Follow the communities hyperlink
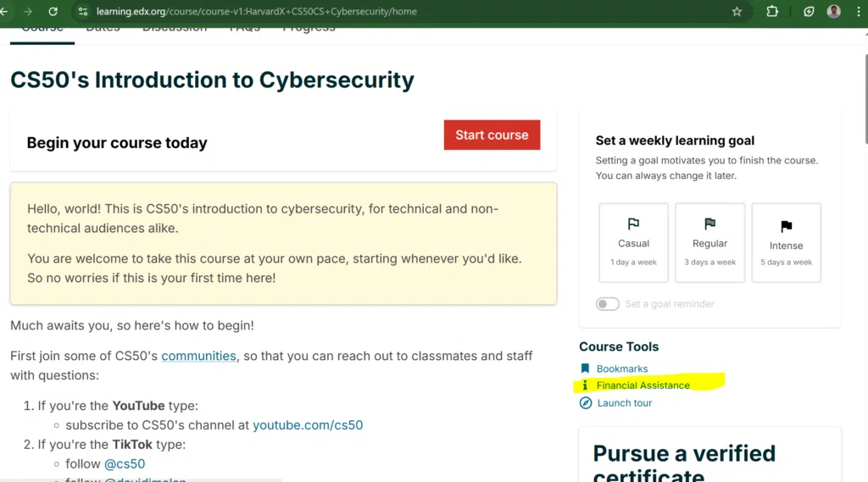Viewport: 868px width, 482px height. point(198,356)
